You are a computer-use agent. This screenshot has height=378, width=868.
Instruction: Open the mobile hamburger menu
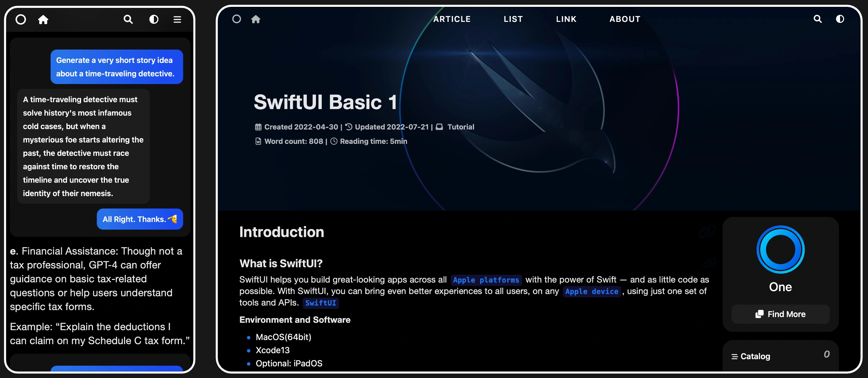tap(177, 19)
